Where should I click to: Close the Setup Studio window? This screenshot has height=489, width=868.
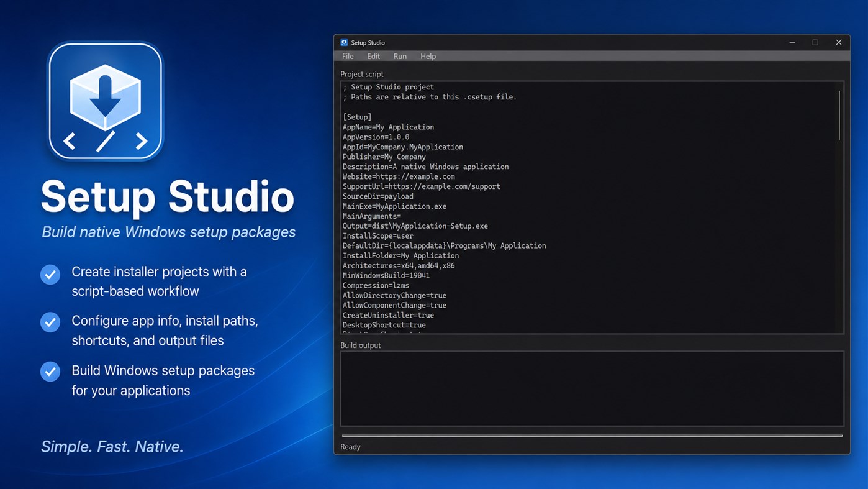pos(838,42)
